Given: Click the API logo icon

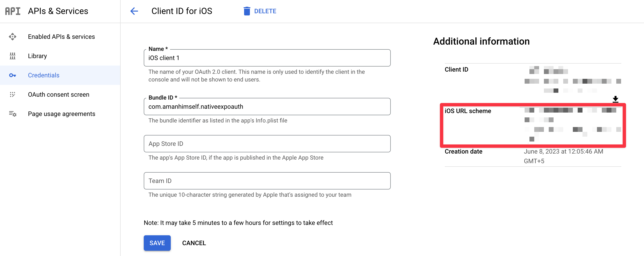Looking at the screenshot, I should pos(13,11).
